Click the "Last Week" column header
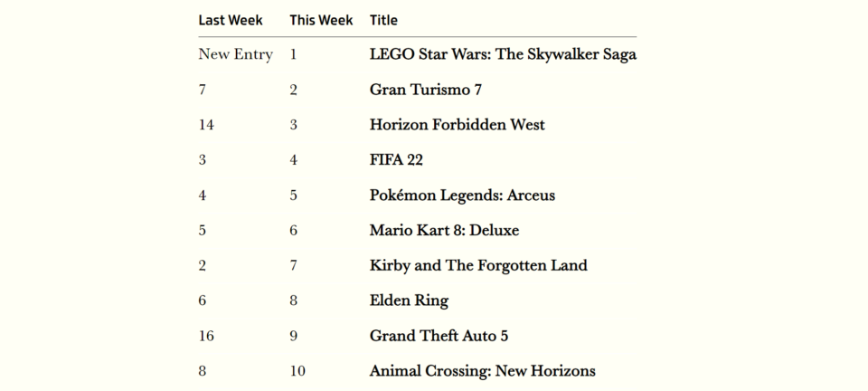 coord(231,20)
